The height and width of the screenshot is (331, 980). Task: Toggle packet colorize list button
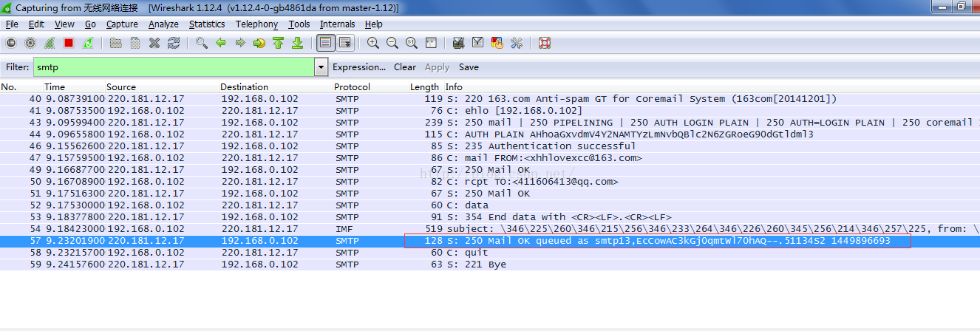(325, 43)
